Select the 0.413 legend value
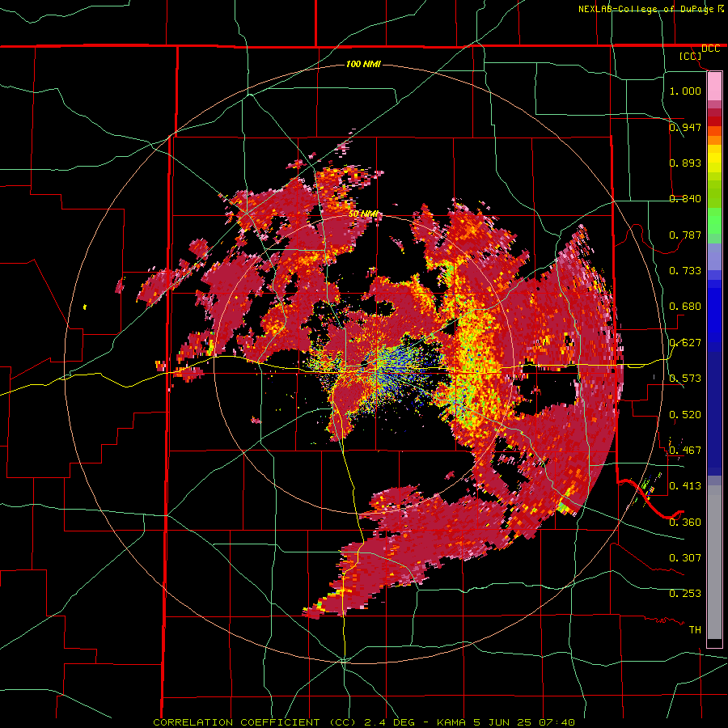Viewport: 728px width, 728px height. tap(685, 486)
